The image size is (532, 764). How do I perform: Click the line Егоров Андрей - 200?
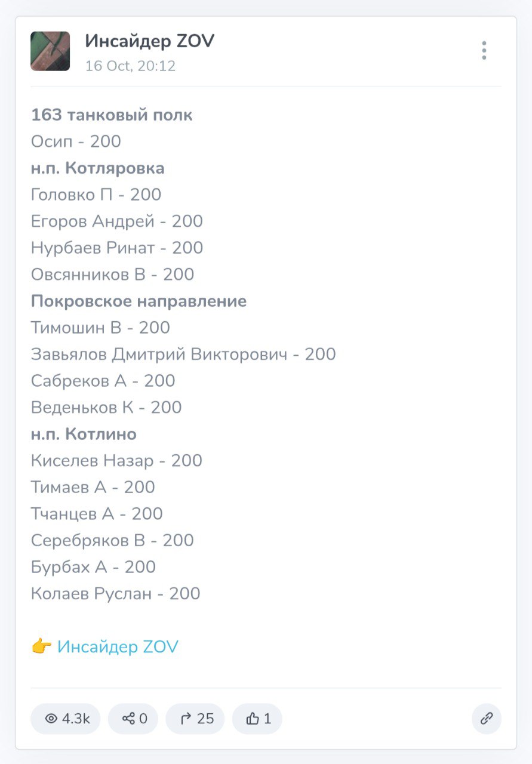[x=117, y=221]
